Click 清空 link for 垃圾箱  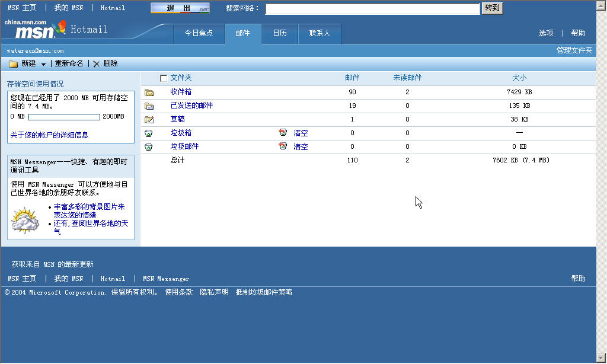pos(301,133)
